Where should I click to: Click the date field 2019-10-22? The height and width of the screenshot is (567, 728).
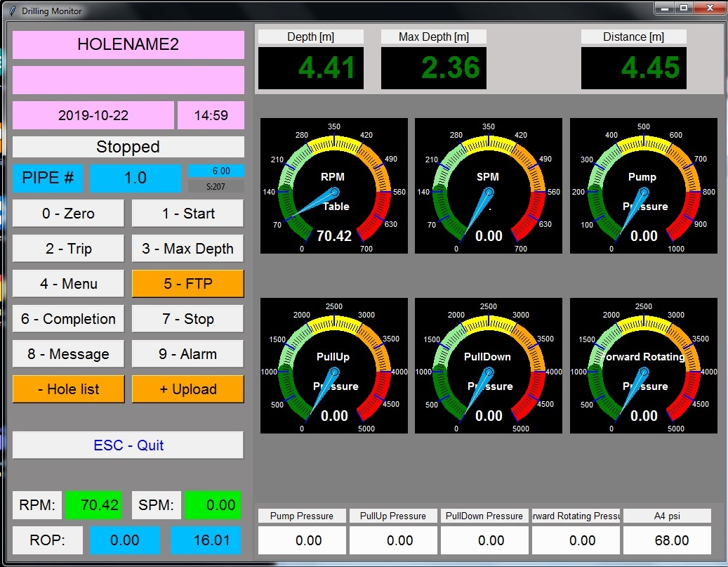coord(93,115)
